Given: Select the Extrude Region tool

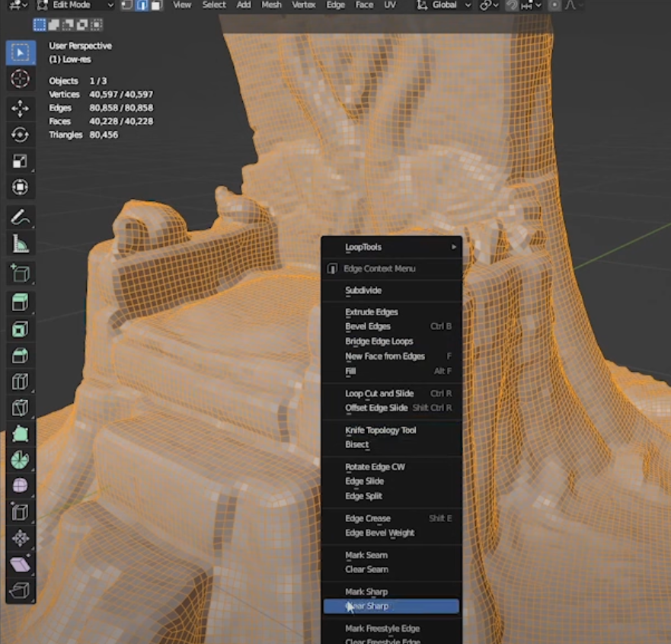Looking at the screenshot, I should tap(20, 303).
